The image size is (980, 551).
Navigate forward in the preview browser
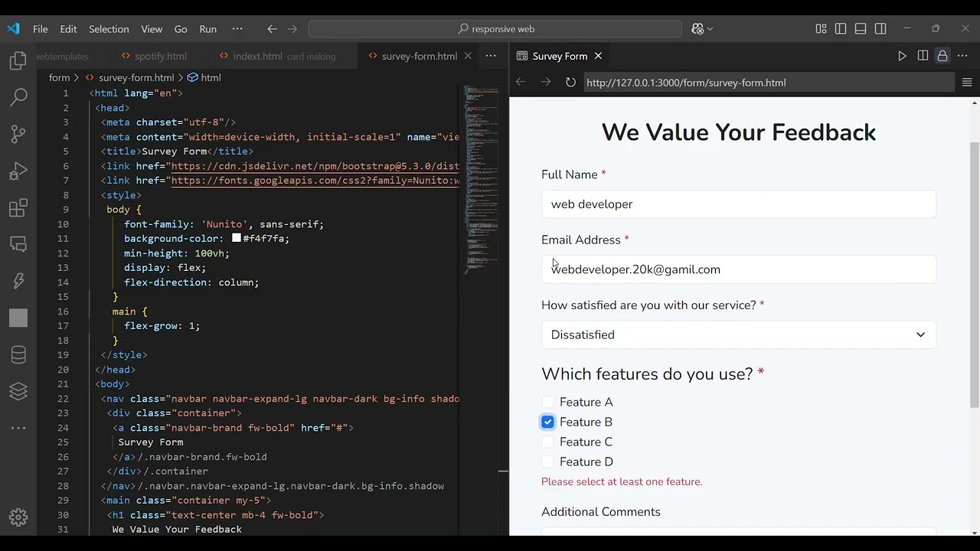click(x=546, y=83)
